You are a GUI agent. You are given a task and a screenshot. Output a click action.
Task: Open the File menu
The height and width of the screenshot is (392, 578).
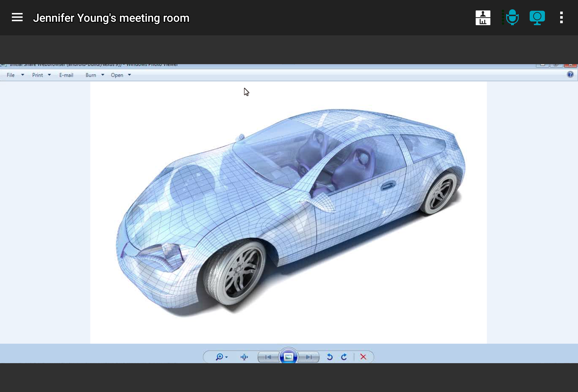click(x=11, y=75)
